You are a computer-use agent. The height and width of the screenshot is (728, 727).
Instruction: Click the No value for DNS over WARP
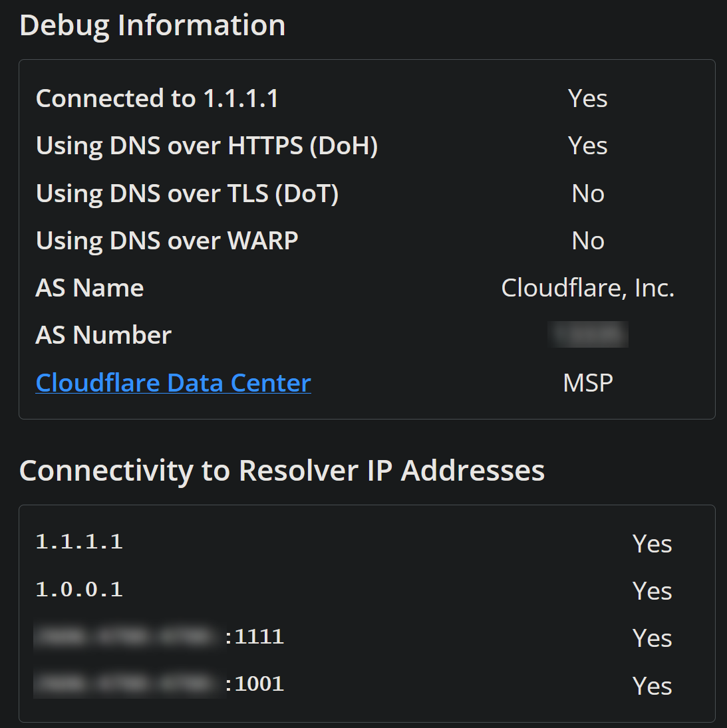[x=587, y=241]
